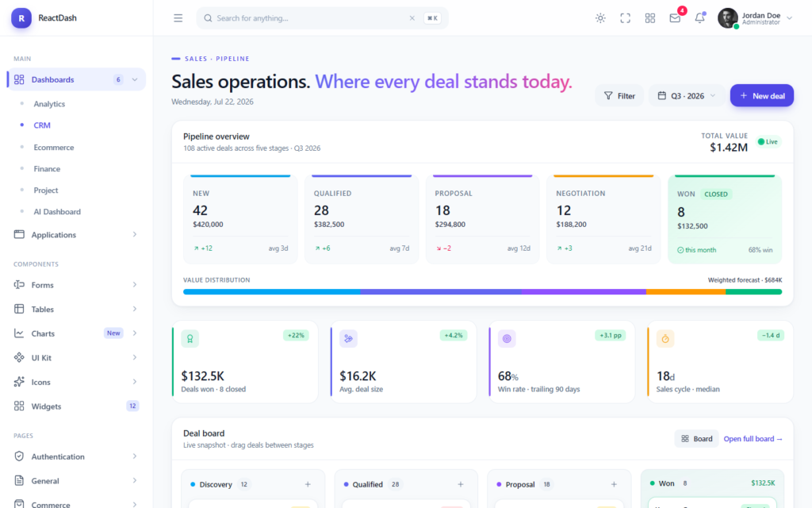
Task: Open full board link
Action: click(x=753, y=438)
